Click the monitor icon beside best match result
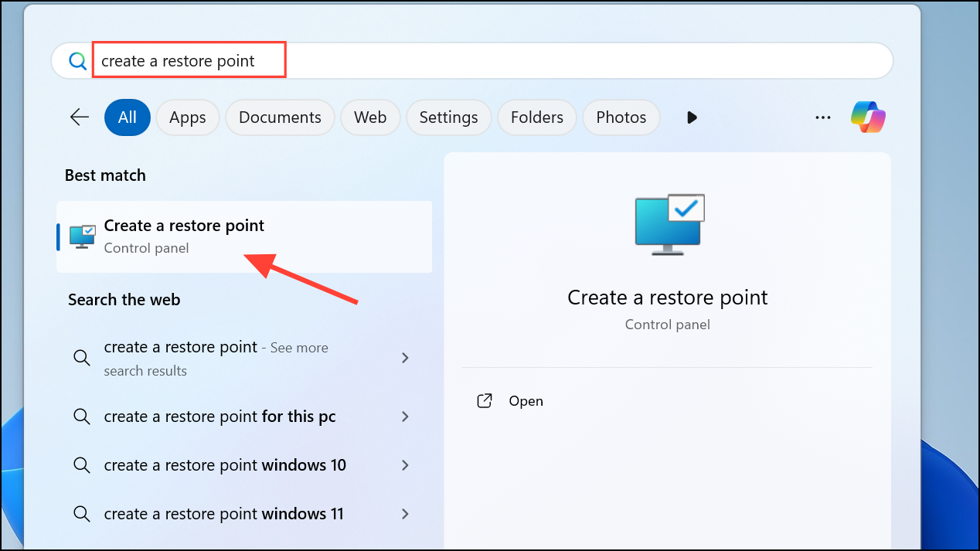This screenshot has width=980, height=551. coord(82,236)
